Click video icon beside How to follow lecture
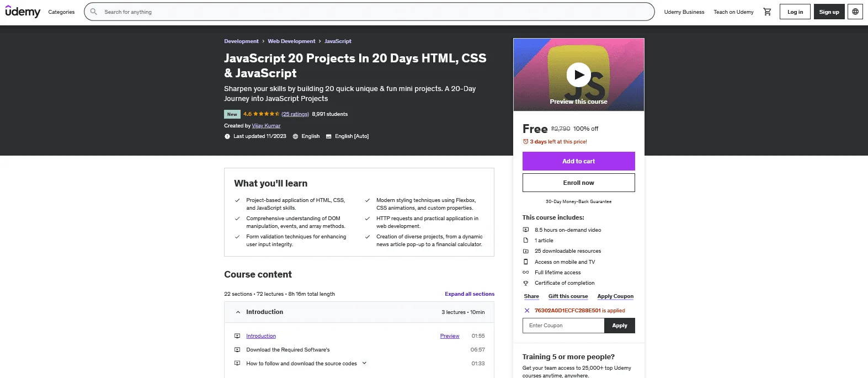Viewport: 868px width, 378px height. (x=237, y=364)
